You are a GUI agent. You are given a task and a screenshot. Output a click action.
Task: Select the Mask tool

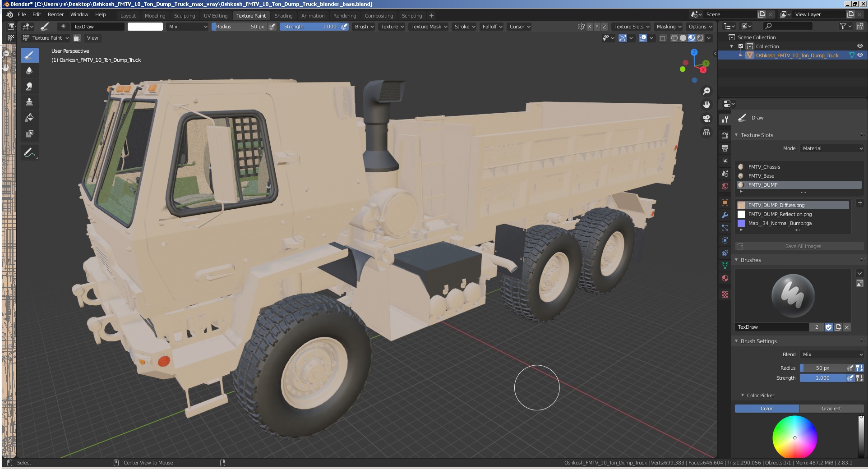(x=29, y=133)
